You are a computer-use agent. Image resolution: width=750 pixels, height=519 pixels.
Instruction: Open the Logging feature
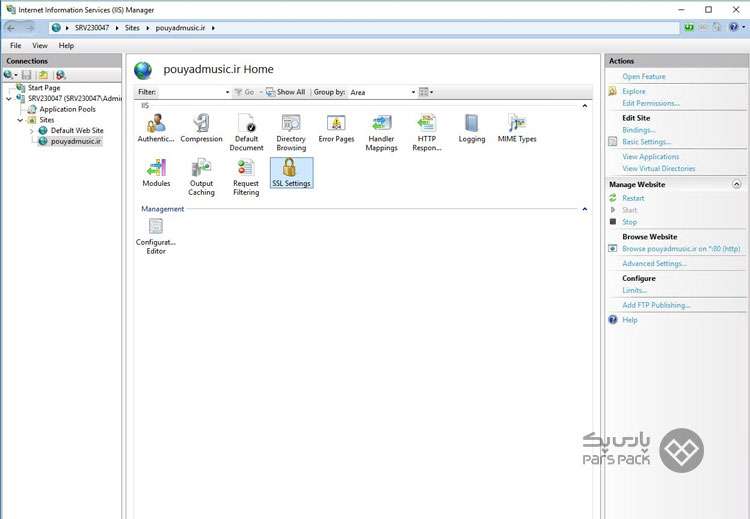point(472,128)
